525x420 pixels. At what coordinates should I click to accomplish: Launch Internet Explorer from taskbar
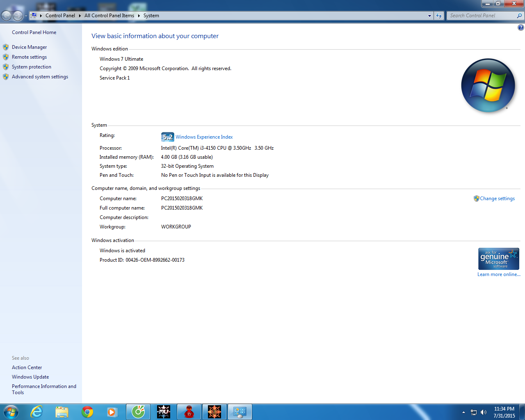[x=37, y=412]
